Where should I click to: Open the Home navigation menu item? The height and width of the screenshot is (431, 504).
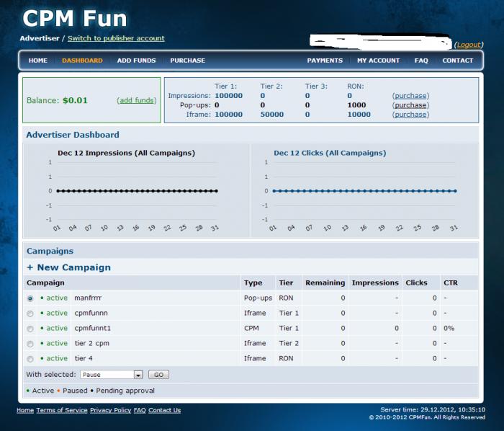pyautogui.click(x=37, y=61)
